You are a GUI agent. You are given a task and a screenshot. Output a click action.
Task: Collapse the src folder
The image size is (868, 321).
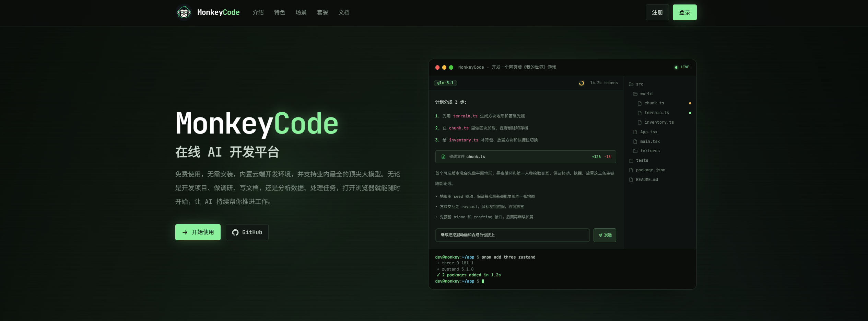(x=636, y=84)
